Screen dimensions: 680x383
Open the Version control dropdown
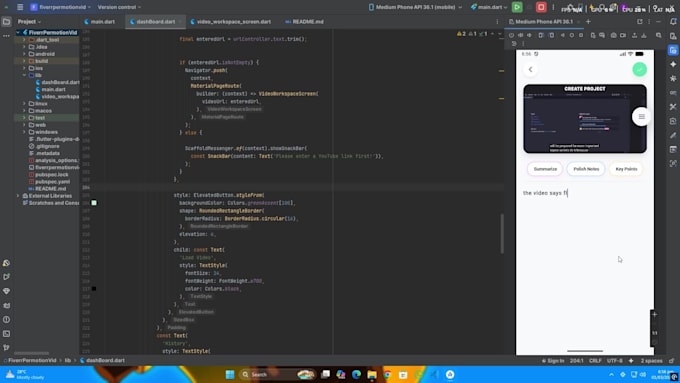click(119, 7)
